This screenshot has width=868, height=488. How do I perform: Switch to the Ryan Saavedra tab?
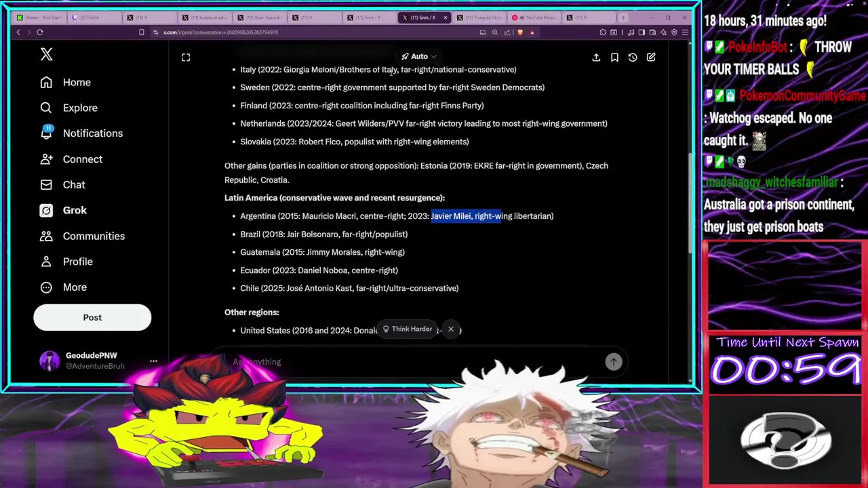point(262,18)
